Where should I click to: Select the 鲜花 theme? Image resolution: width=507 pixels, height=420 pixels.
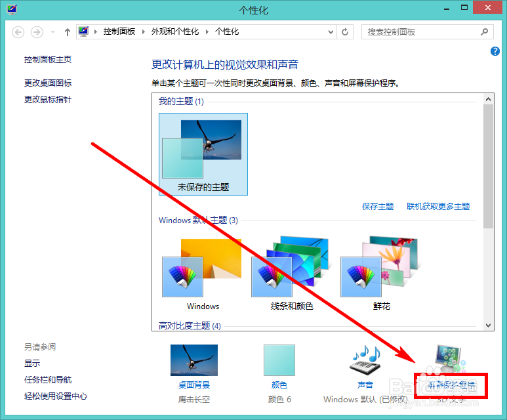tap(380, 274)
